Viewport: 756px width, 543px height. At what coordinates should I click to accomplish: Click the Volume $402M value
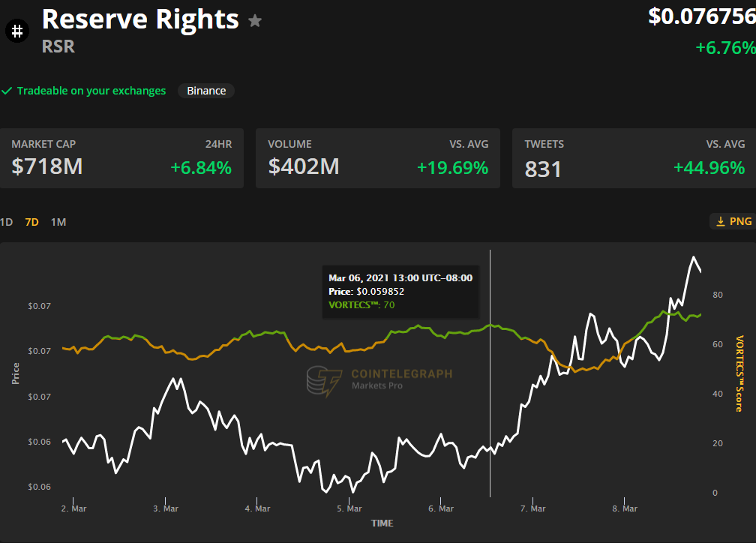(304, 166)
